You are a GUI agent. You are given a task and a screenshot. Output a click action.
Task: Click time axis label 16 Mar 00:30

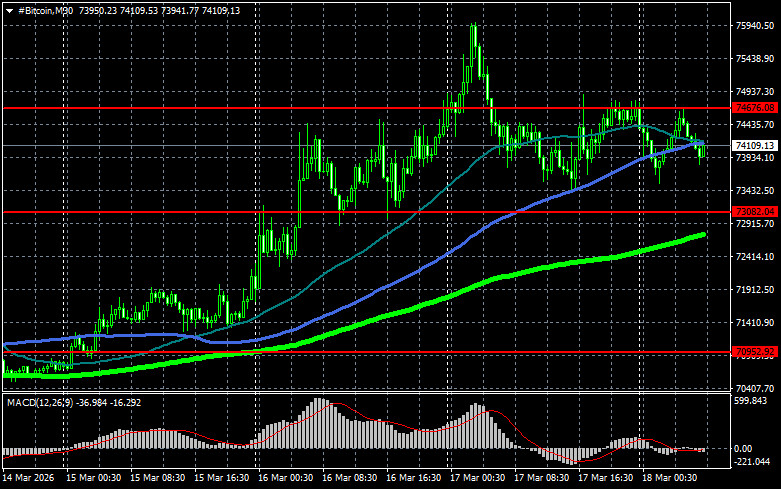pyautogui.click(x=285, y=478)
